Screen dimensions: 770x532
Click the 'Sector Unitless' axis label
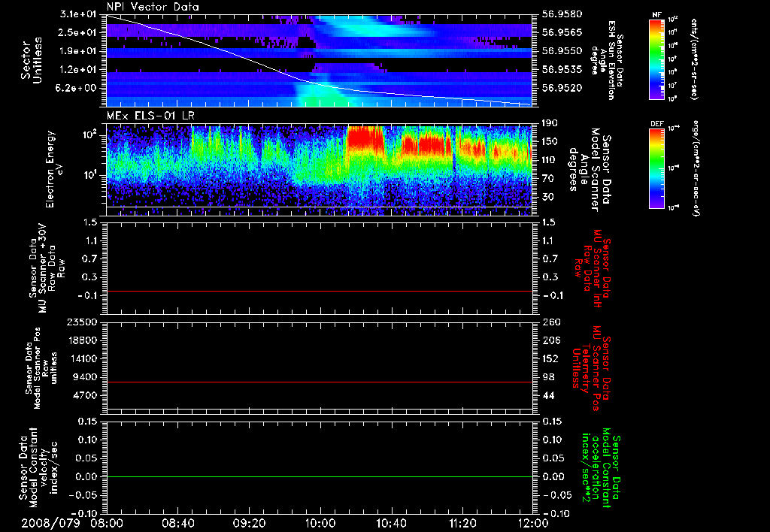[32, 60]
